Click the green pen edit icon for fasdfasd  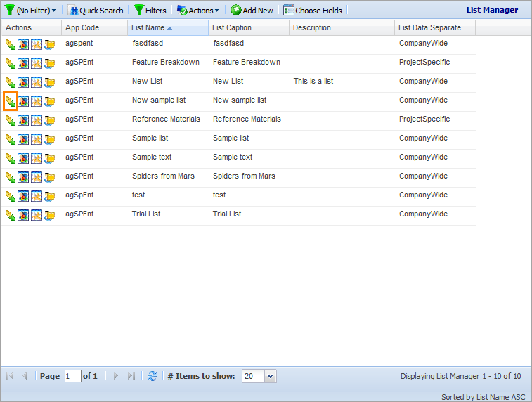(x=11, y=44)
